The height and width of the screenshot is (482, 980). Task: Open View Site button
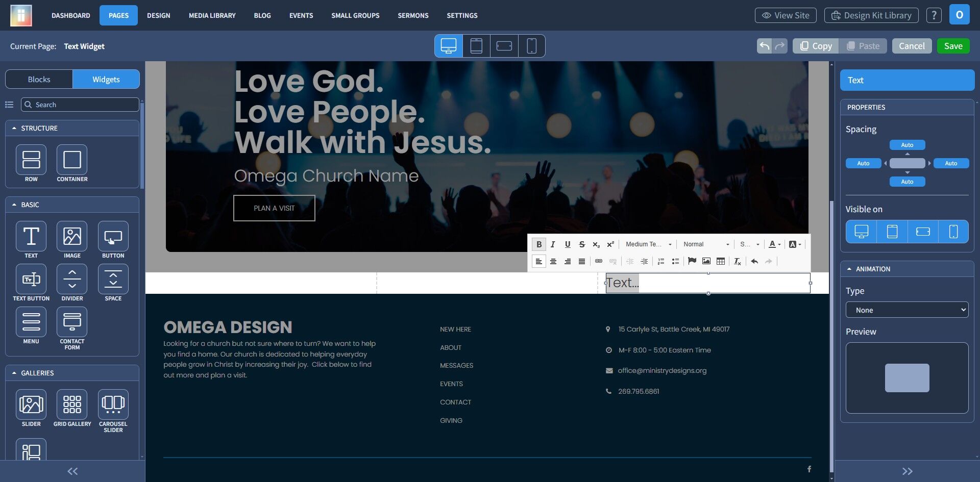click(x=785, y=15)
